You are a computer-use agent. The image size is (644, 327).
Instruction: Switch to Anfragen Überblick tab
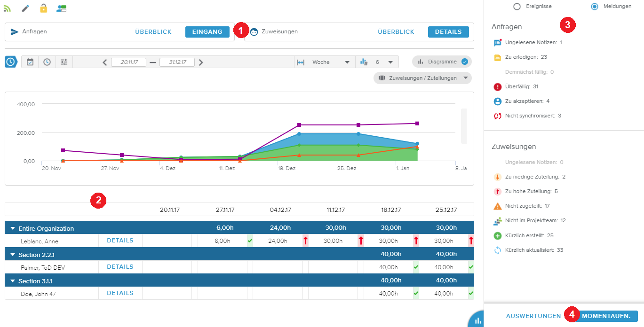(153, 32)
